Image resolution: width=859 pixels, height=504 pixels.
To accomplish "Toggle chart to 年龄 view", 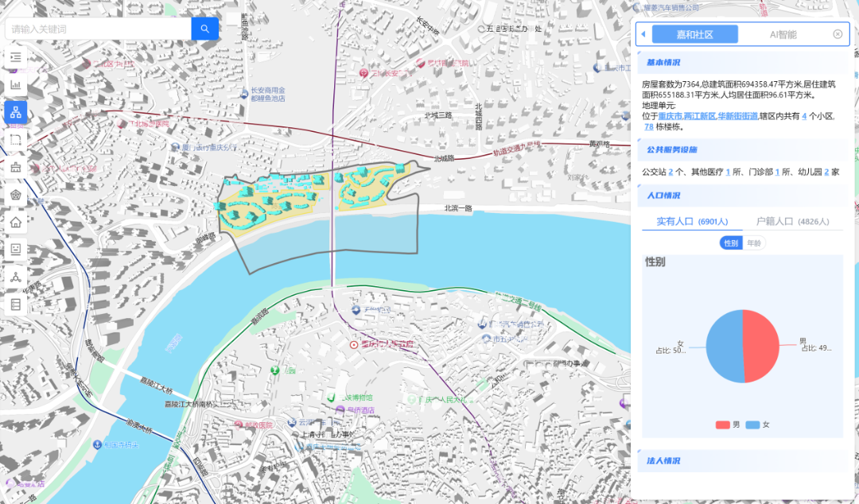I will (x=754, y=242).
